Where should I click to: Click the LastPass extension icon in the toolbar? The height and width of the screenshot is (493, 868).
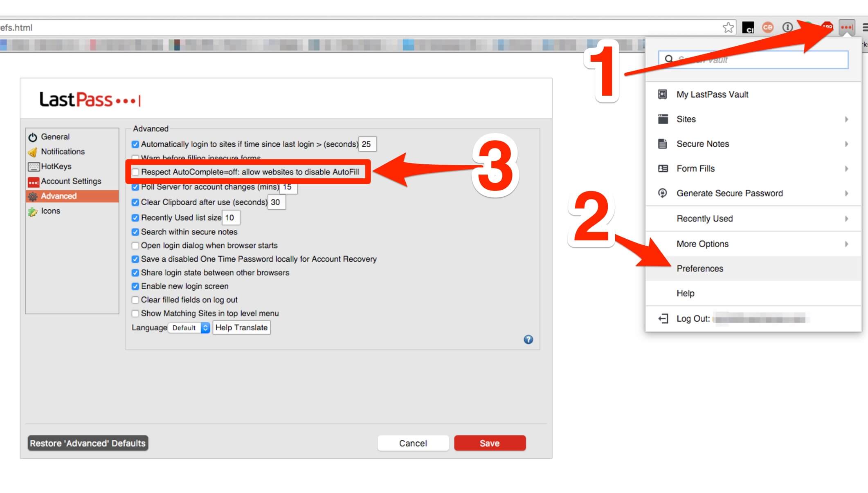point(846,28)
